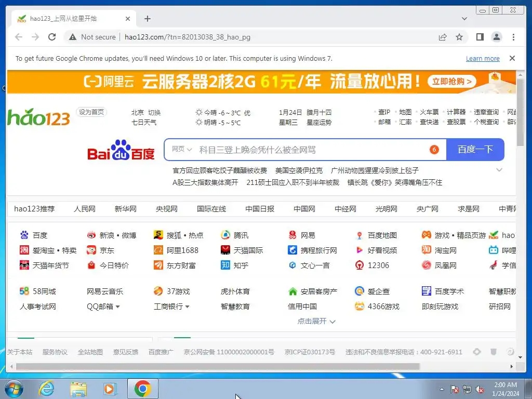
Task: Select the 中国日报 tab
Action: click(260, 209)
